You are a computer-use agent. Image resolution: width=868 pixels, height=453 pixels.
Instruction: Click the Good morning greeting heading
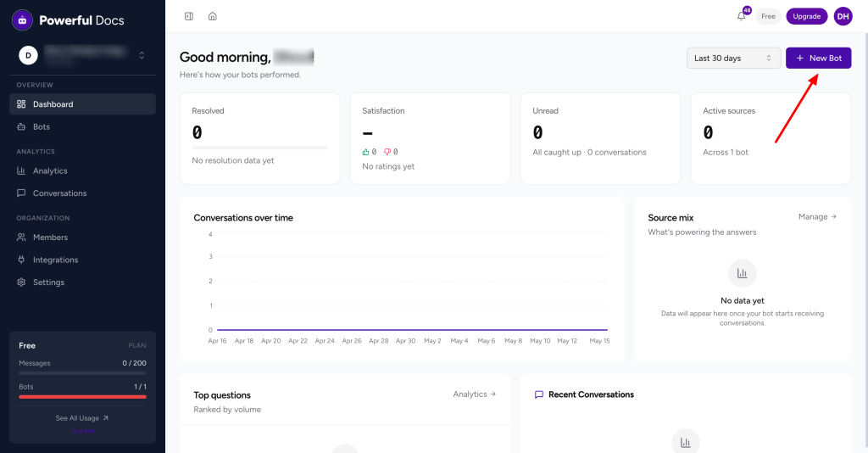[x=247, y=57]
